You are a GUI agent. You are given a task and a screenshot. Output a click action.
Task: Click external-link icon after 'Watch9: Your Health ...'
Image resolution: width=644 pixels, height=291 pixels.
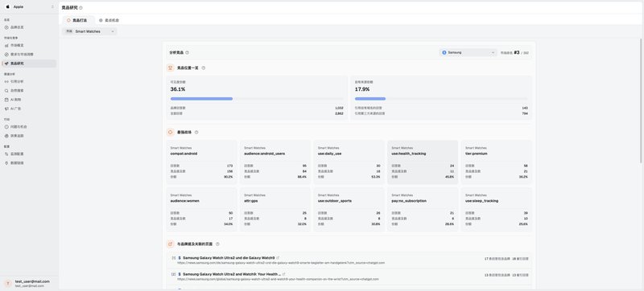284,274
